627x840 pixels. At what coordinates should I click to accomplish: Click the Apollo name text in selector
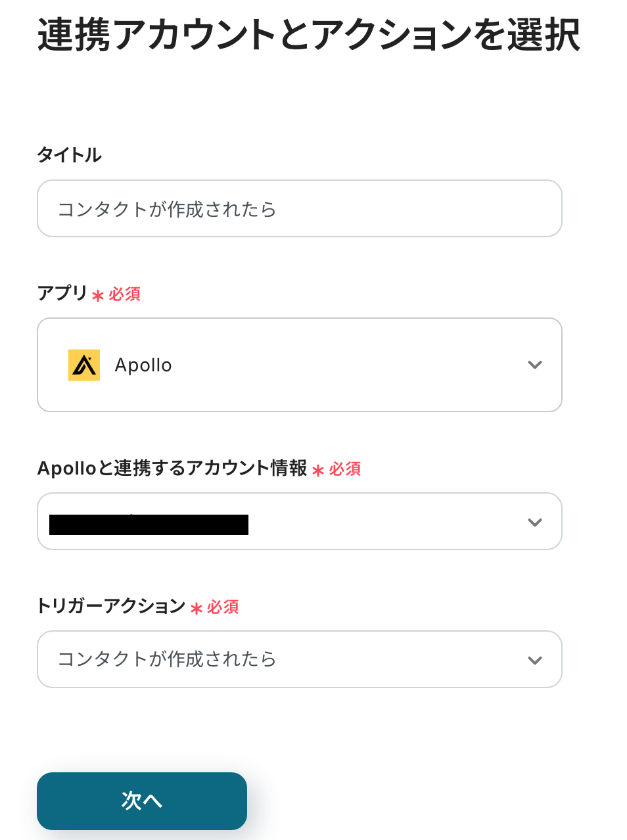coord(143,365)
